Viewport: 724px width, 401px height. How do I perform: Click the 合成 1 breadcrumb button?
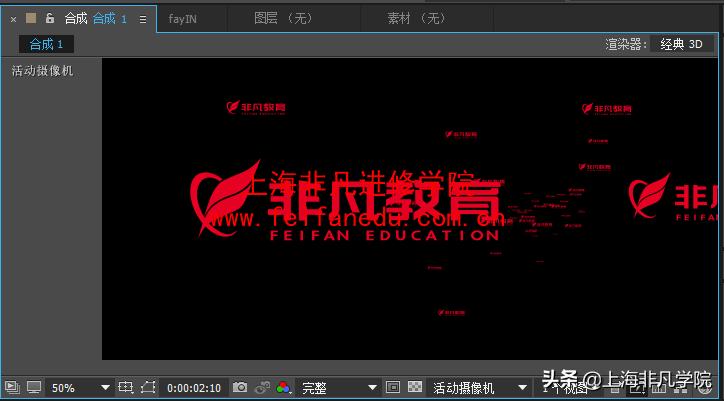coord(46,44)
